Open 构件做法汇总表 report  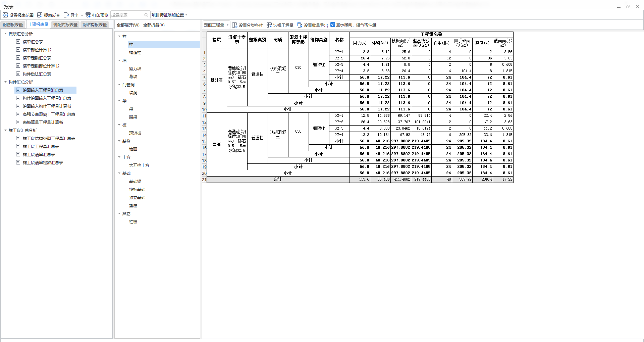[37, 74]
